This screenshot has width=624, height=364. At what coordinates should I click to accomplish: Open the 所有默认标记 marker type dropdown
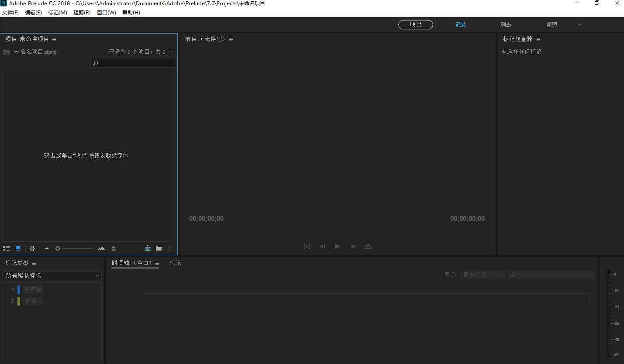coord(52,275)
